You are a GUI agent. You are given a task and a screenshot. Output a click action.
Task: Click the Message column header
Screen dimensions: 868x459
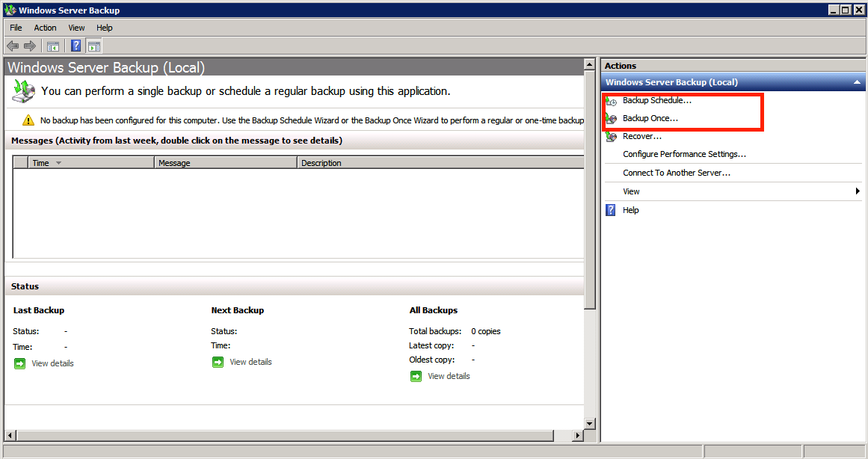click(x=225, y=163)
